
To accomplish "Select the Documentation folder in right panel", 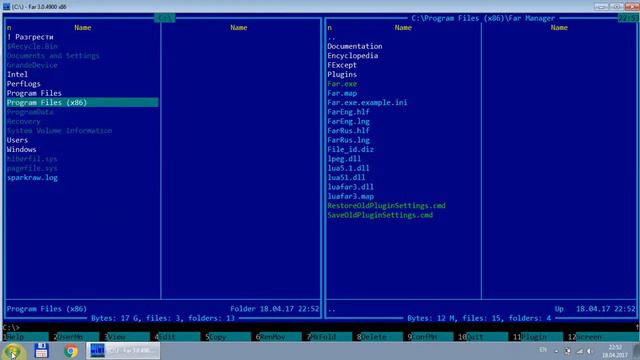I will [355, 47].
